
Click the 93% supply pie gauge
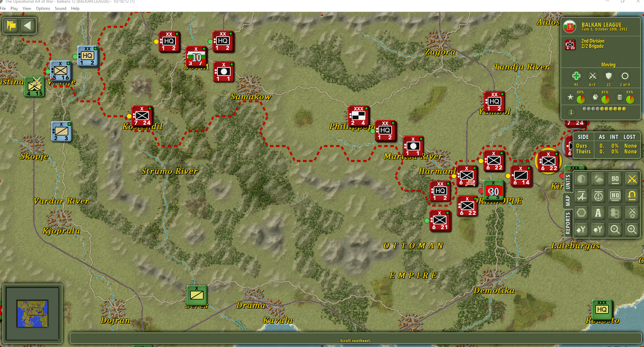click(x=630, y=100)
